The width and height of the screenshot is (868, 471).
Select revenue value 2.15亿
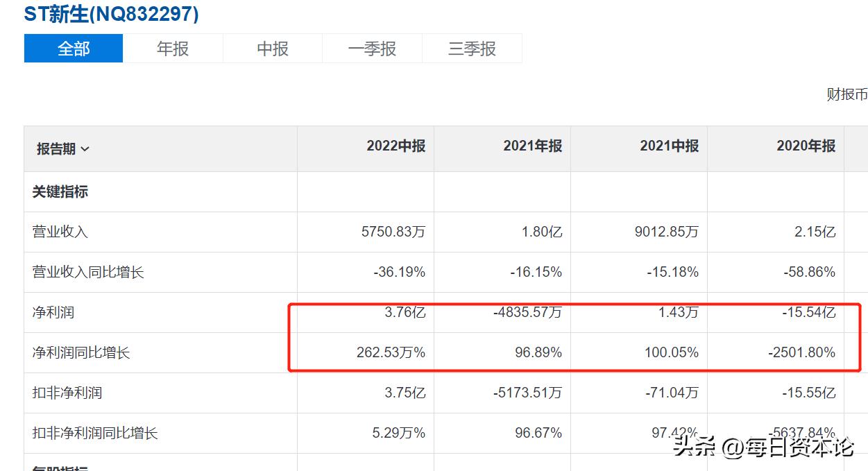[x=815, y=232]
